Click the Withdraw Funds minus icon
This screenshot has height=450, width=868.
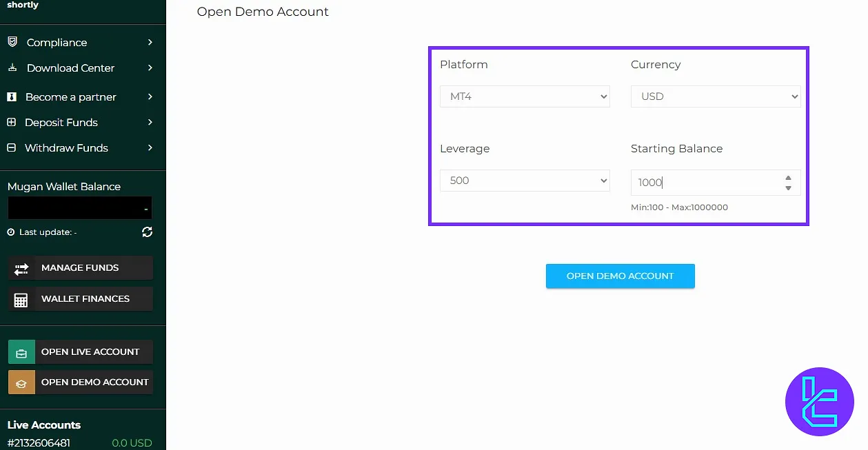pyautogui.click(x=11, y=148)
